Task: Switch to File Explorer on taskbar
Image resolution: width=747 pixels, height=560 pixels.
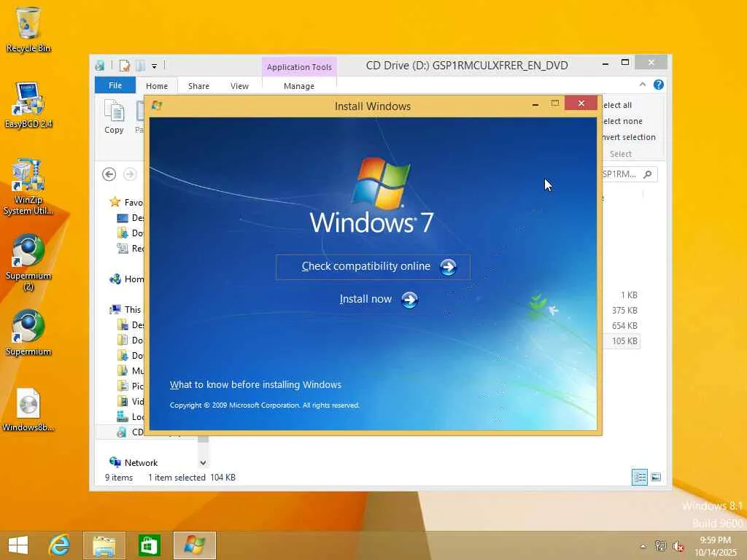Action: pos(104,545)
